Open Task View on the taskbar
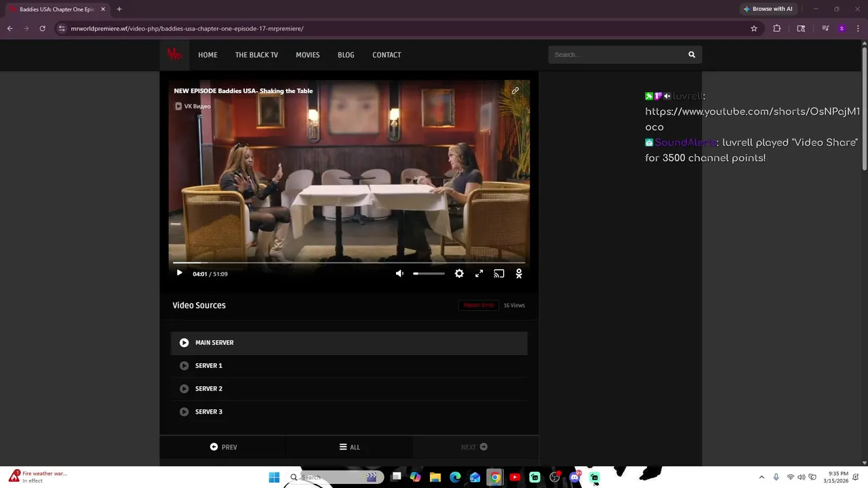Image resolution: width=868 pixels, height=488 pixels. pos(397,477)
